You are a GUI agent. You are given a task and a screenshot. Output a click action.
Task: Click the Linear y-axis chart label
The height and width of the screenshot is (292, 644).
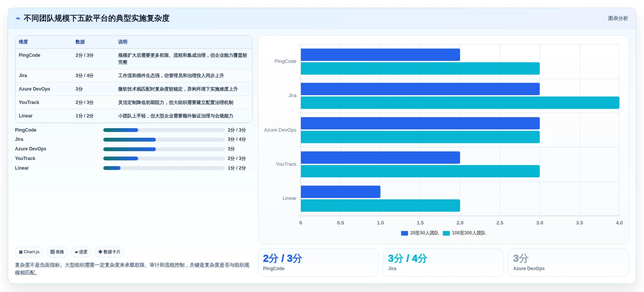[x=289, y=198]
